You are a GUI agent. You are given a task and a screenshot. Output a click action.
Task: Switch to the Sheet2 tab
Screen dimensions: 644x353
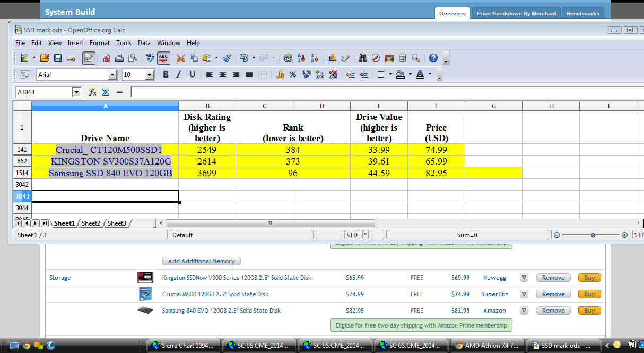91,223
